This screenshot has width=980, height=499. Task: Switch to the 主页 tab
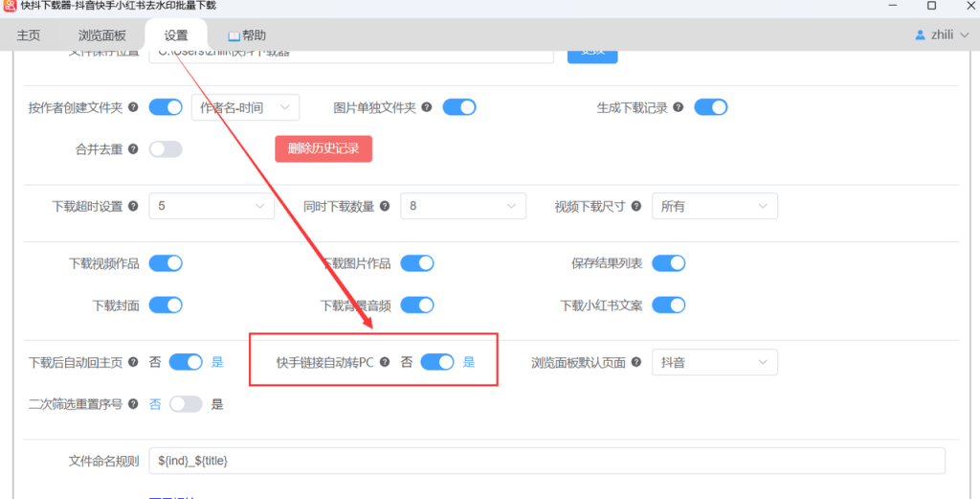[29, 35]
